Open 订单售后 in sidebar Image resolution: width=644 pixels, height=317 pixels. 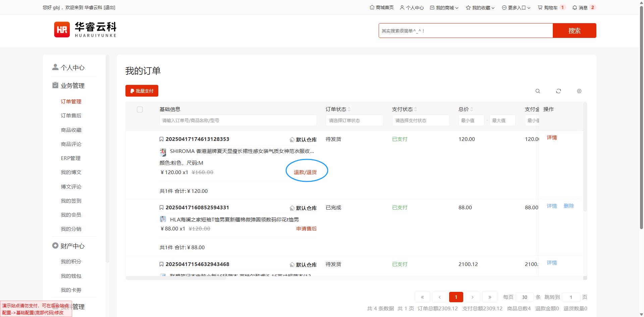pyautogui.click(x=71, y=116)
